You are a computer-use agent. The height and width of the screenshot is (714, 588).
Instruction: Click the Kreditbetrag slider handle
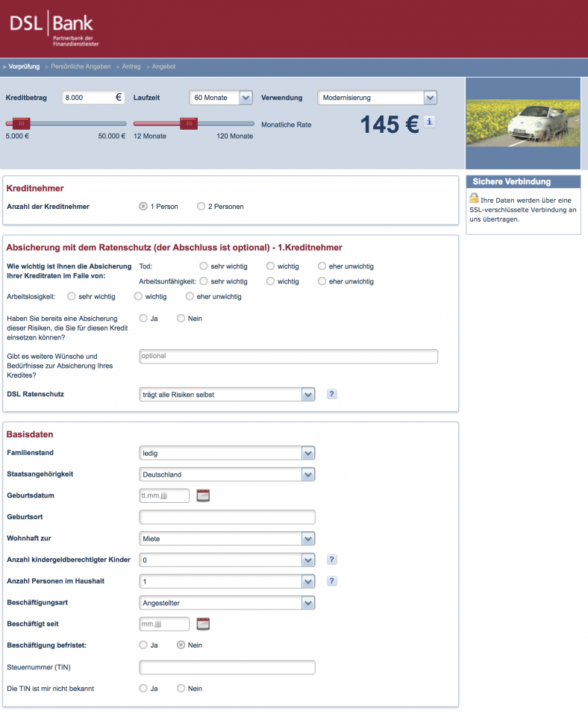22,123
